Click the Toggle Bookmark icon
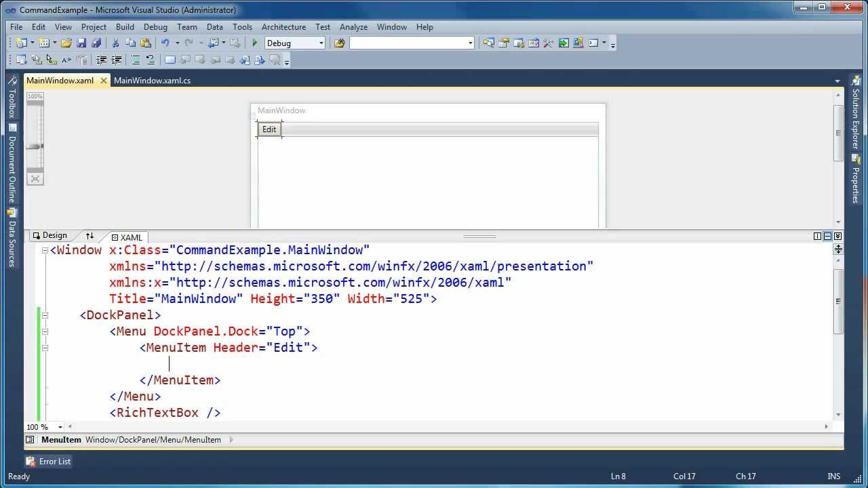 [x=170, y=60]
